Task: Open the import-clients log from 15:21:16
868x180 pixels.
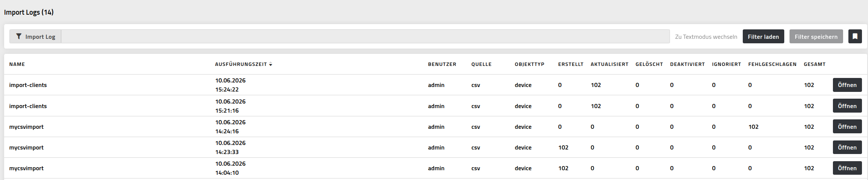Action: (847, 106)
